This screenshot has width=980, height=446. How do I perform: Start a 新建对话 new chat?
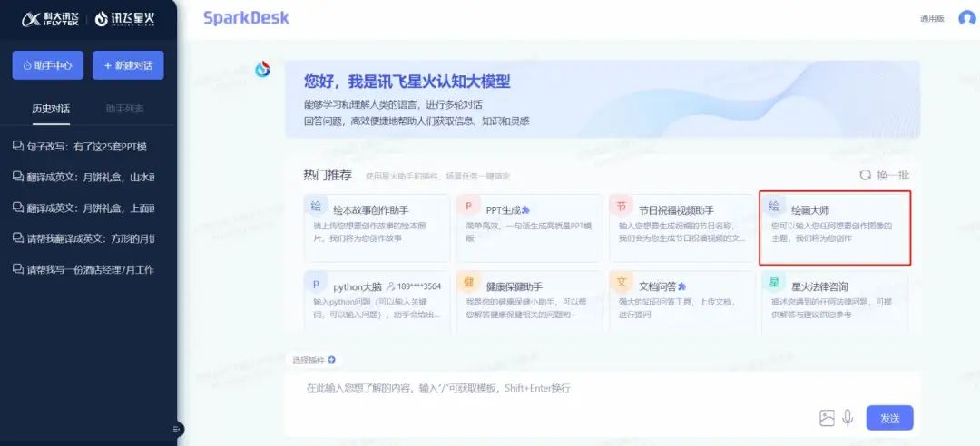coord(128,65)
